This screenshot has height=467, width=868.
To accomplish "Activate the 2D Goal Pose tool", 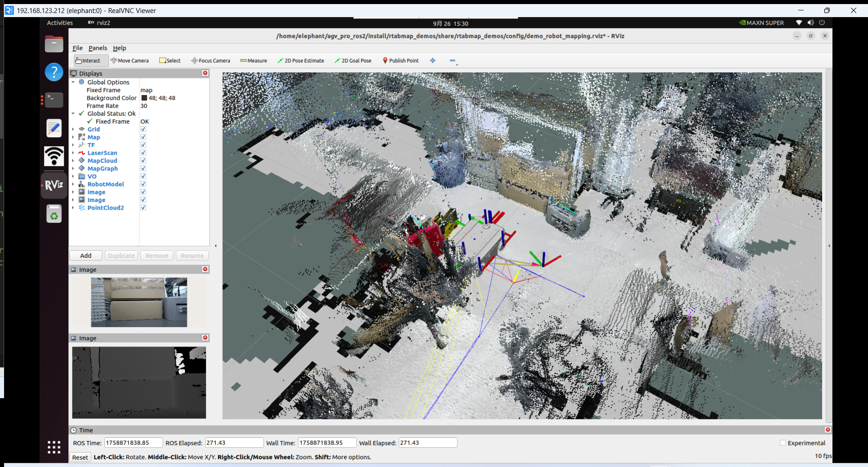I will point(353,61).
